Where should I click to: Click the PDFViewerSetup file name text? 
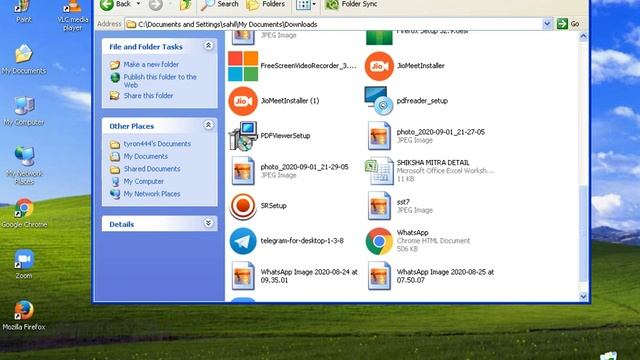285,136
